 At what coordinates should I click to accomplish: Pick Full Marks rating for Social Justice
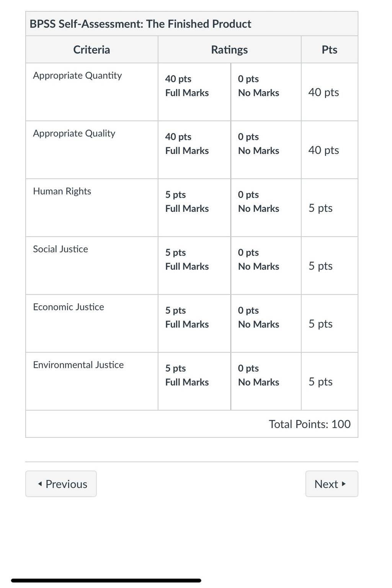[194, 265]
